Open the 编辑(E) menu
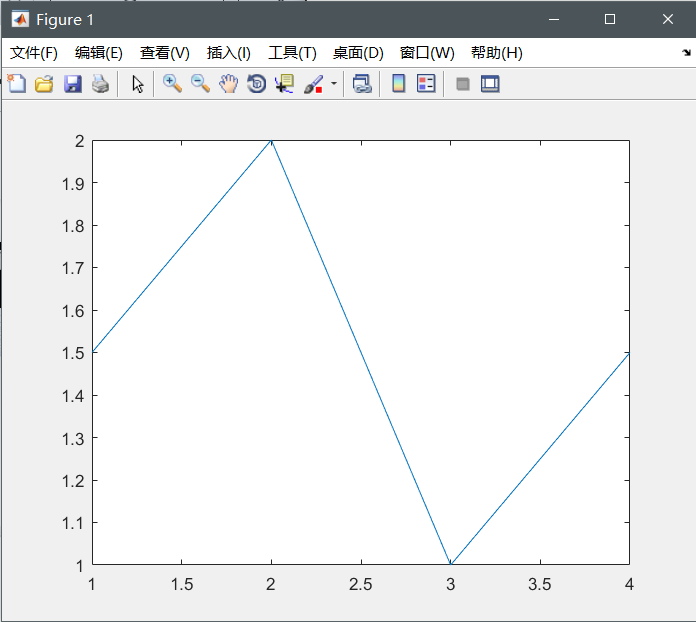 [99, 53]
